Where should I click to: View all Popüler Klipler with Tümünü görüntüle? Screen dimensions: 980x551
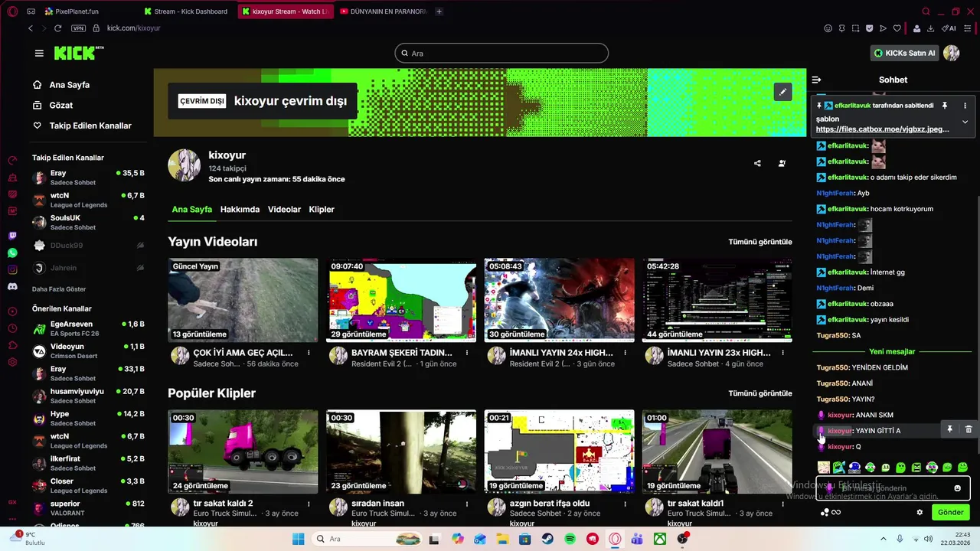click(760, 393)
